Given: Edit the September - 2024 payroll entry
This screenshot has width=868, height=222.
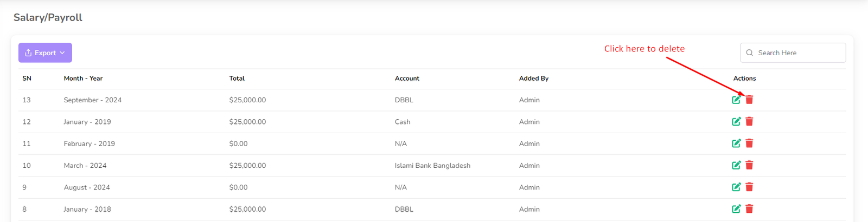Looking at the screenshot, I should pos(736,100).
